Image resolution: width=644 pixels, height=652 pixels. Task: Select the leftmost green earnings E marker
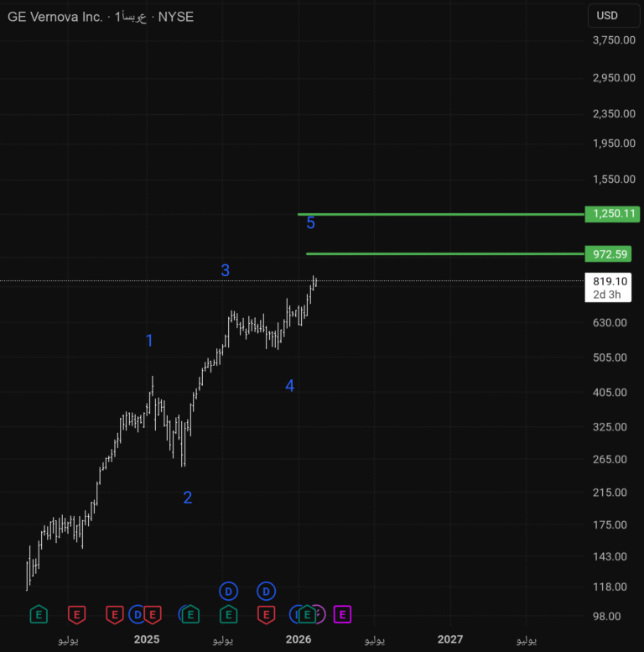pyautogui.click(x=38, y=615)
